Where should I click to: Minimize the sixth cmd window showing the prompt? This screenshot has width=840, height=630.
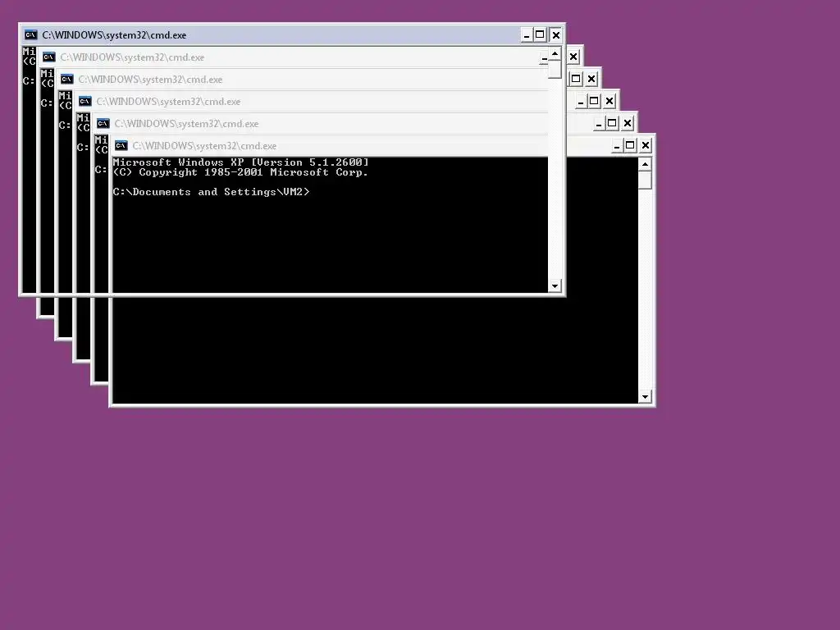click(x=617, y=146)
